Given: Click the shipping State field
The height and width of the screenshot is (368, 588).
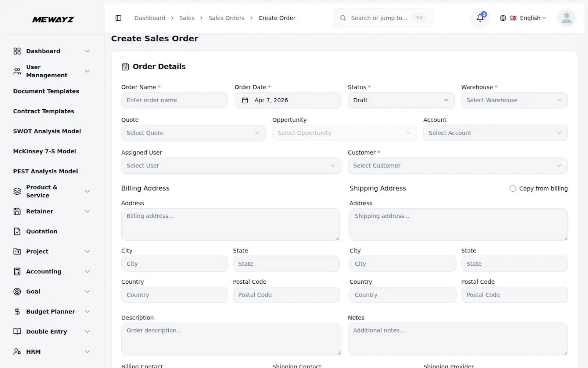Looking at the screenshot, I should coord(514,264).
